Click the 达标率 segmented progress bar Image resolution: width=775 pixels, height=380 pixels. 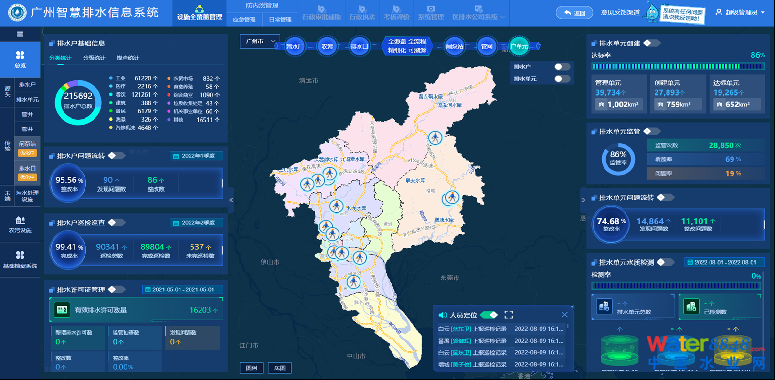678,66
